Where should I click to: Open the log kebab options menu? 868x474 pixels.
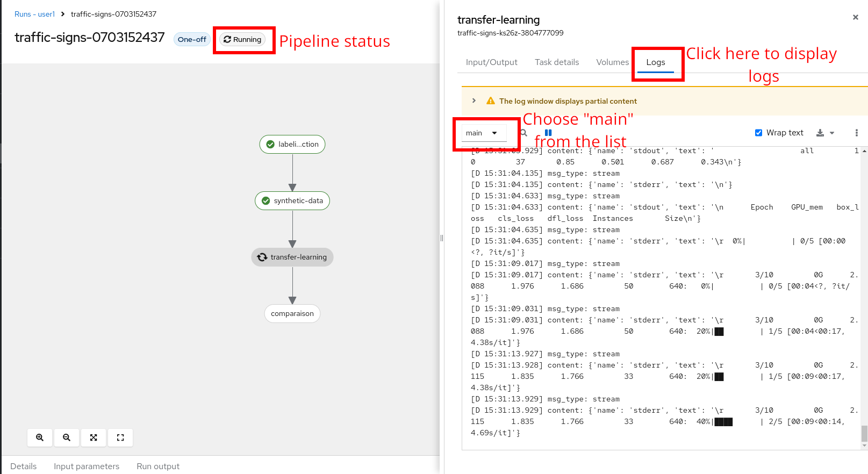[857, 133]
